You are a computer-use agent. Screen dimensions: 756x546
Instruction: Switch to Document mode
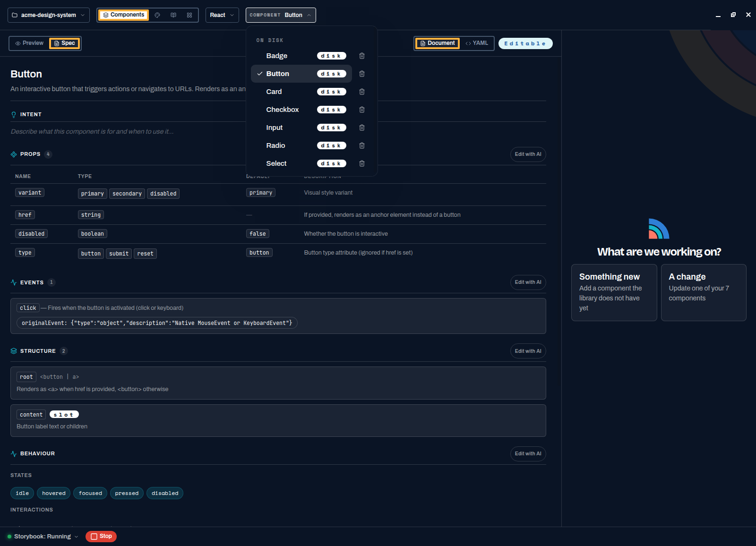click(438, 43)
